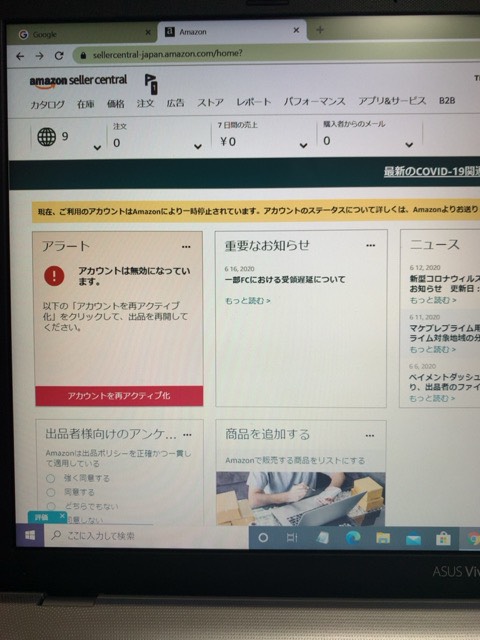Open 出品者様向けのアンケート card options menu
The width and height of the screenshot is (480, 640).
(x=187, y=435)
